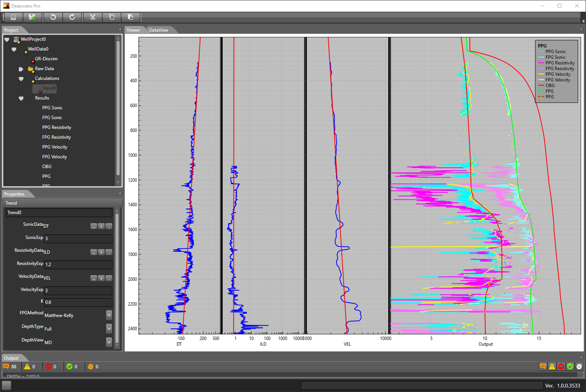Click the Properties panel vertical scrollbar
586x392 pixels.
(117, 279)
